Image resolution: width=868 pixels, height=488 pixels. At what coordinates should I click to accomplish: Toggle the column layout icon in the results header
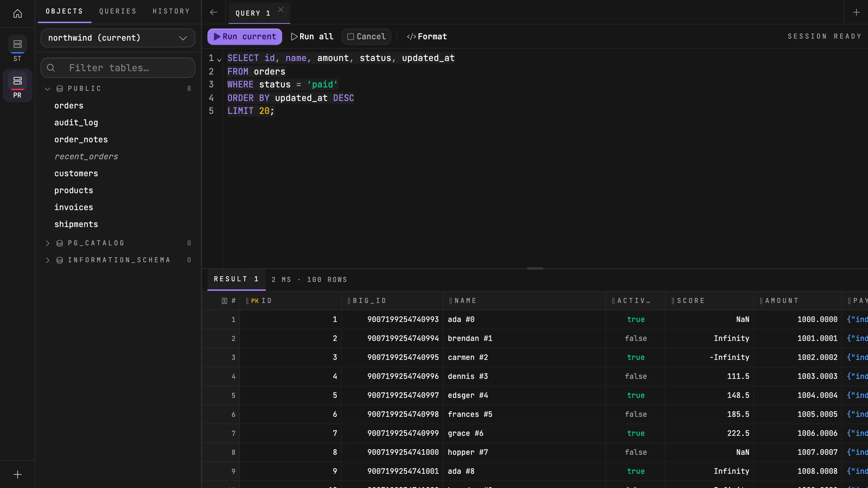coord(224,301)
